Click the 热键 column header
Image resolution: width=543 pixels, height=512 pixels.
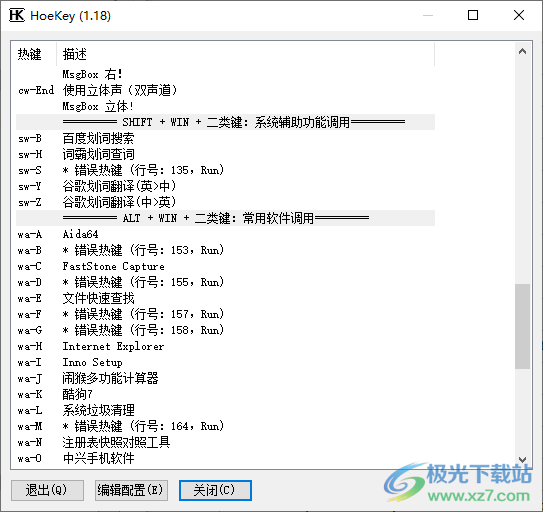coord(36,54)
